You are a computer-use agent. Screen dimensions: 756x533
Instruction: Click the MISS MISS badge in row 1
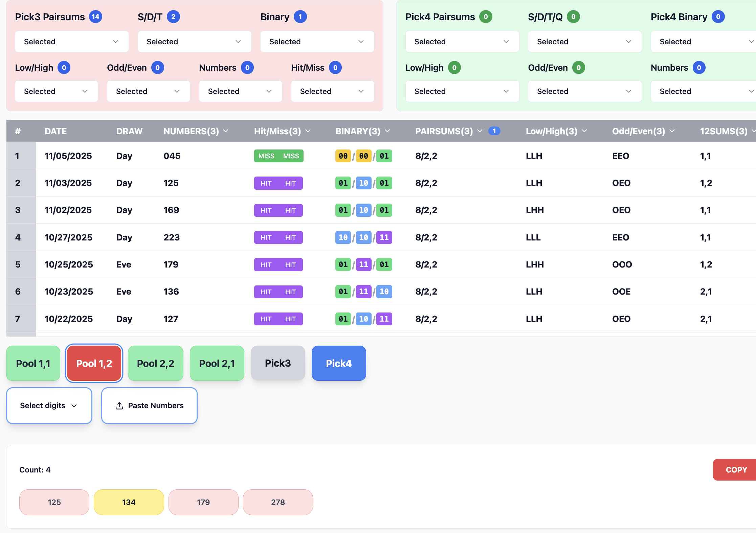279,156
